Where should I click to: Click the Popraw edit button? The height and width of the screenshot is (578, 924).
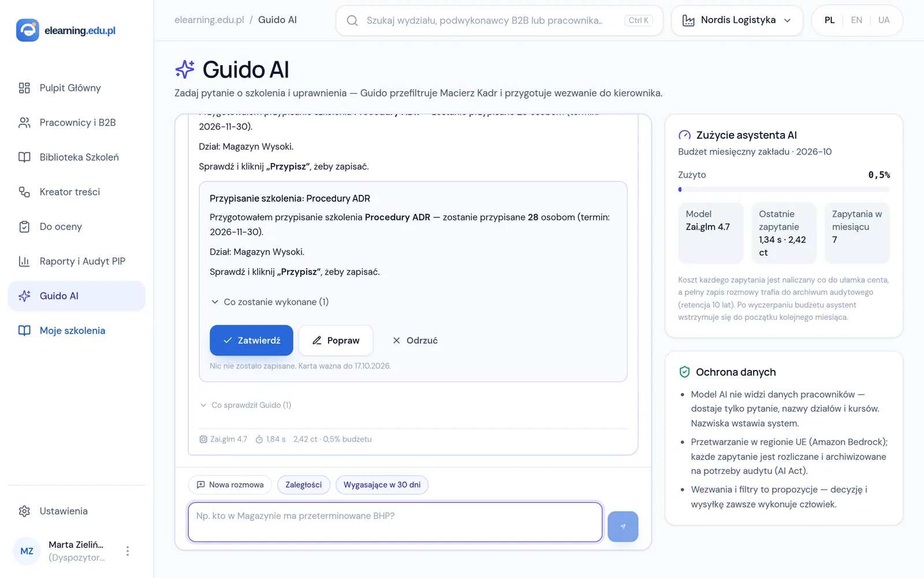click(x=336, y=340)
